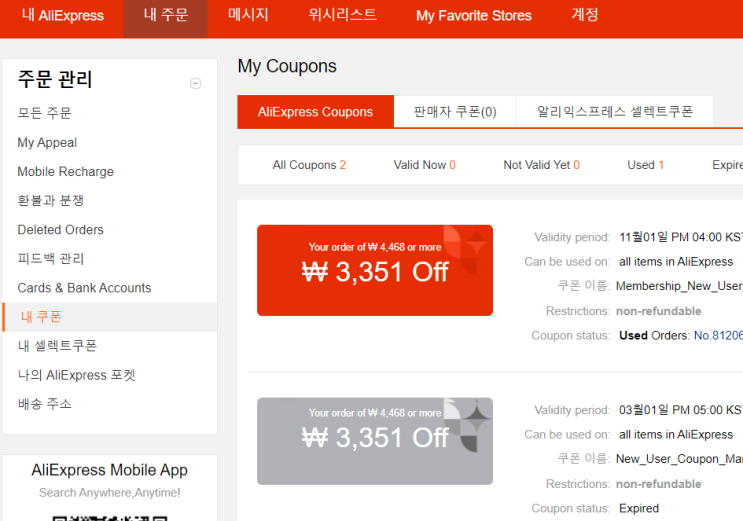The width and height of the screenshot is (743, 521).
Task: Open 내 셀렉트쿠폰 link
Action: [57, 346]
